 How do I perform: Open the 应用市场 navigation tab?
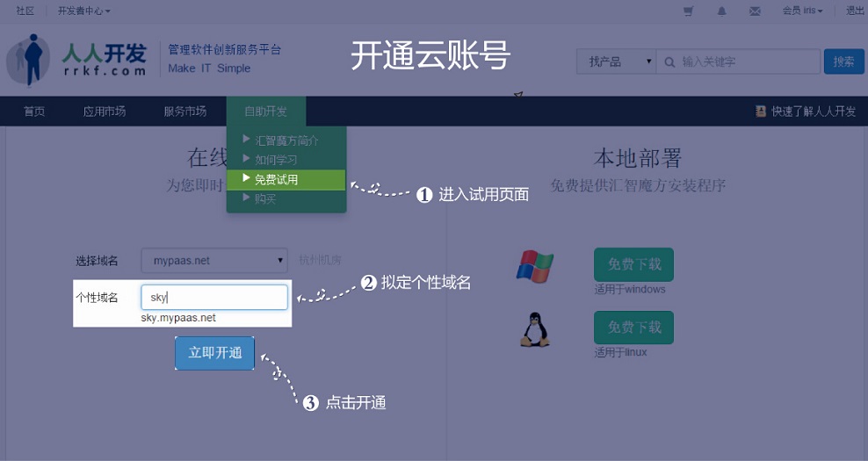pos(105,112)
